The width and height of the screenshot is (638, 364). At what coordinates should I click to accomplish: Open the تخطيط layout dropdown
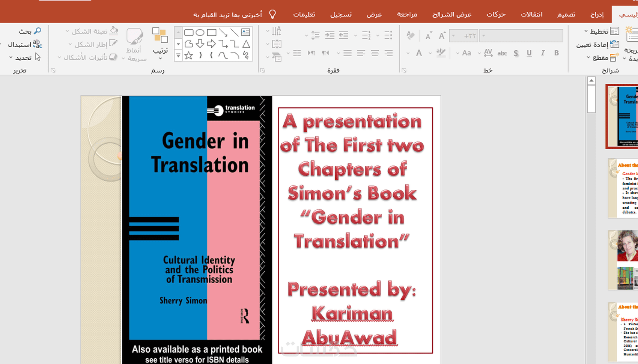pyautogui.click(x=602, y=31)
